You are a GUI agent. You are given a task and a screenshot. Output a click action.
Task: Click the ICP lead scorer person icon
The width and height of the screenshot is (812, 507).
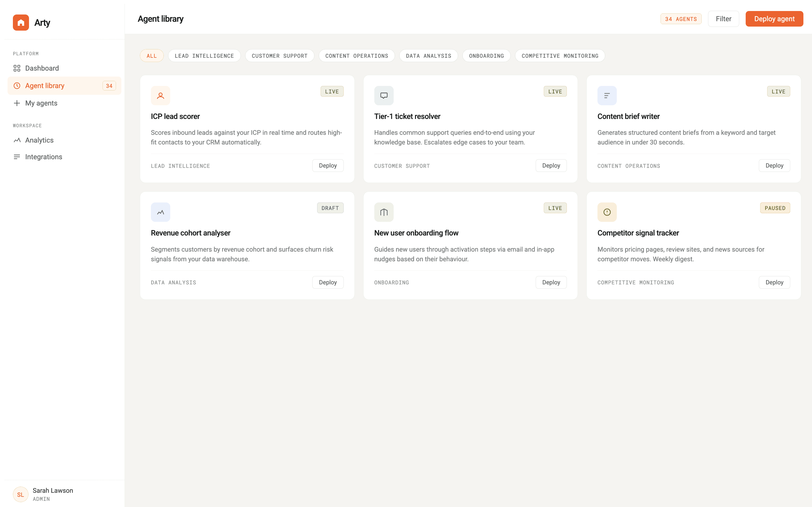click(x=160, y=96)
